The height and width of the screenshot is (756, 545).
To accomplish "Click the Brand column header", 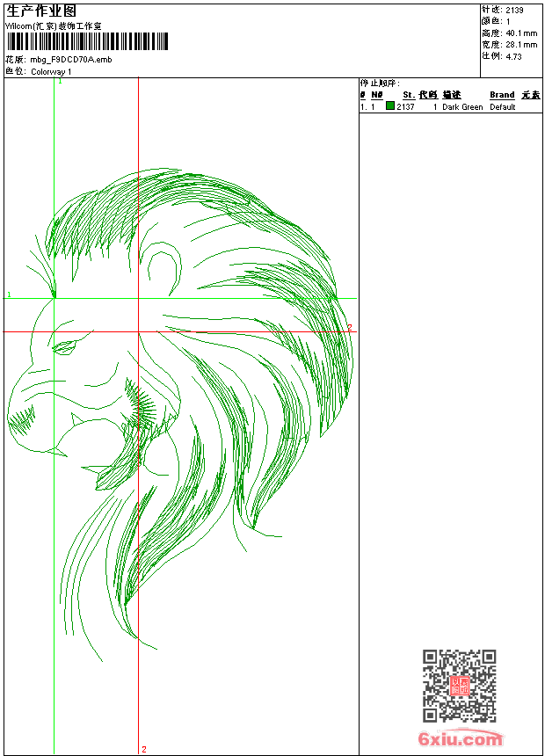I will pyautogui.click(x=502, y=95).
